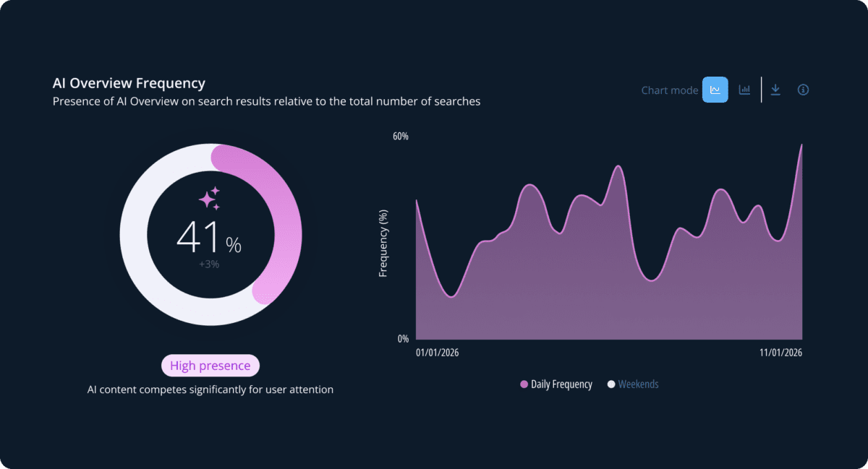
Task: Download the AI Overview Frequency chart
Action: click(775, 90)
